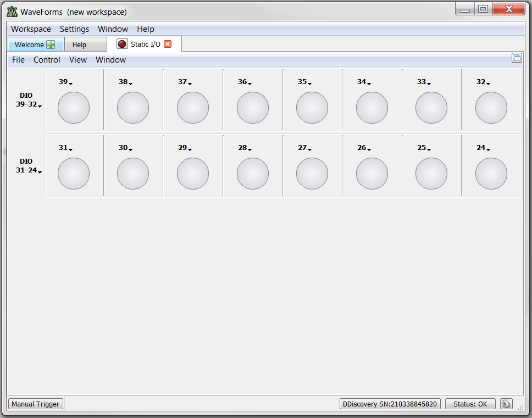The height and width of the screenshot is (418, 532).
Task: Open the pin 37 dropdown
Action: pyautogui.click(x=185, y=82)
